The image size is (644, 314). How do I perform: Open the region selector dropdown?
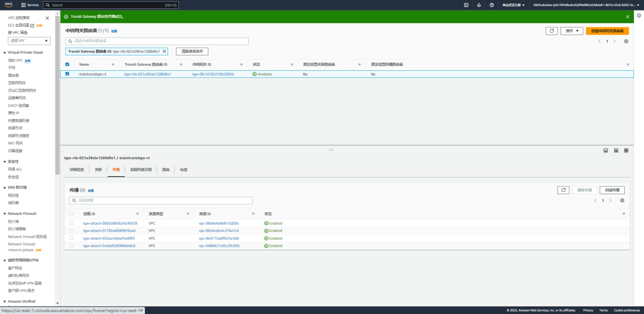(513, 5)
